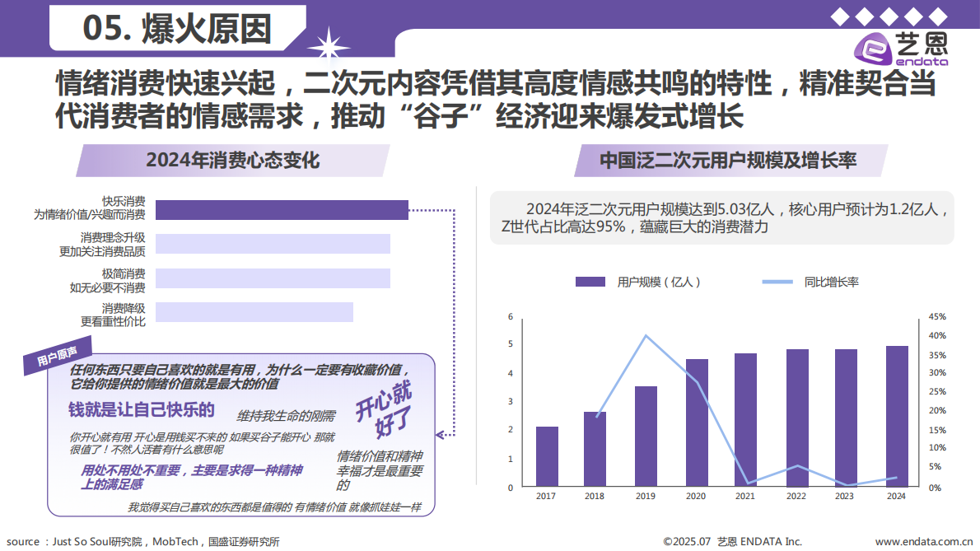Select the '2024年消费心态变化' section header

tap(232, 161)
